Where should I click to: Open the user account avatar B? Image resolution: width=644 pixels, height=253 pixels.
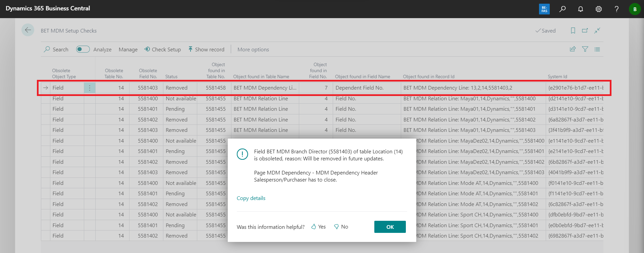coord(635,9)
